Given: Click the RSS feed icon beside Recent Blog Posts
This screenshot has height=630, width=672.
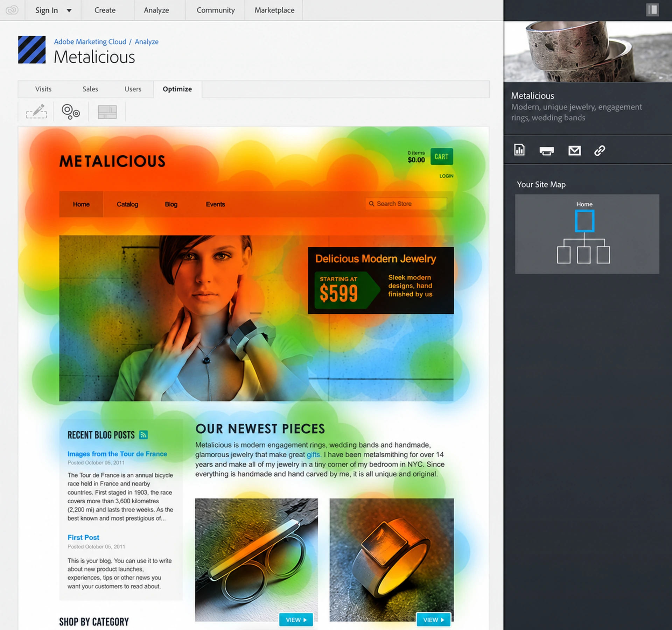Looking at the screenshot, I should (x=143, y=435).
